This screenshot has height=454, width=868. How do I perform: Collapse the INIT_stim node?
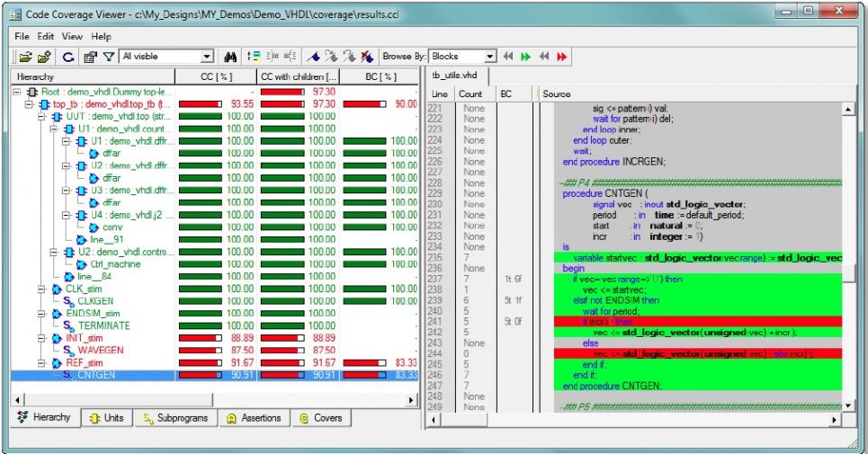click(41, 338)
